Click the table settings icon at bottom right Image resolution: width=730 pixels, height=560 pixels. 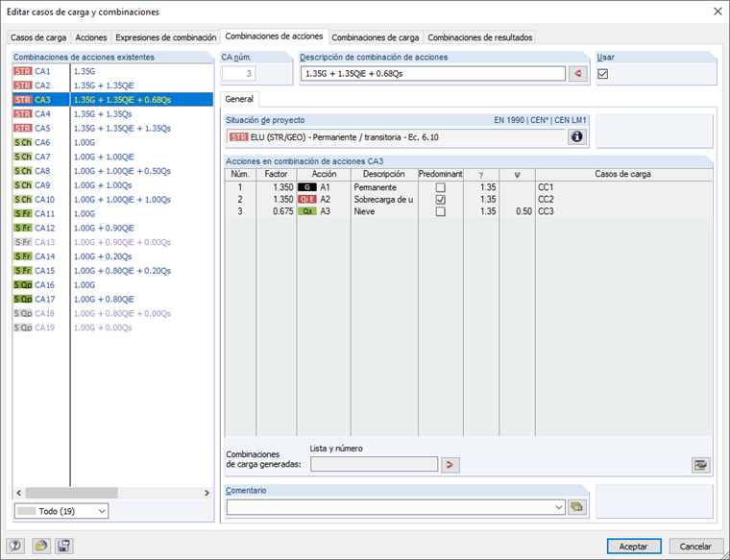(700, 465)
